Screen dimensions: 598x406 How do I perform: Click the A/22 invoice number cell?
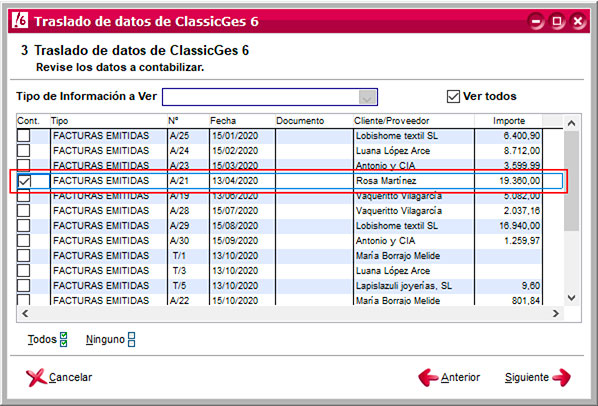click(188, 300)
